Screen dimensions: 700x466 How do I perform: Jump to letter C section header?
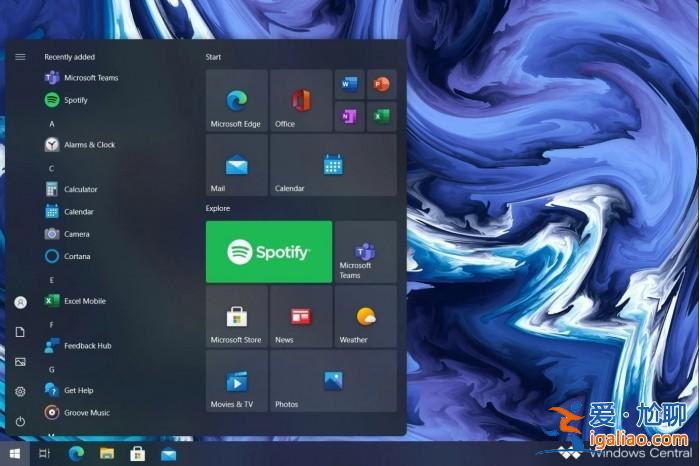click(x=52, y=168)
